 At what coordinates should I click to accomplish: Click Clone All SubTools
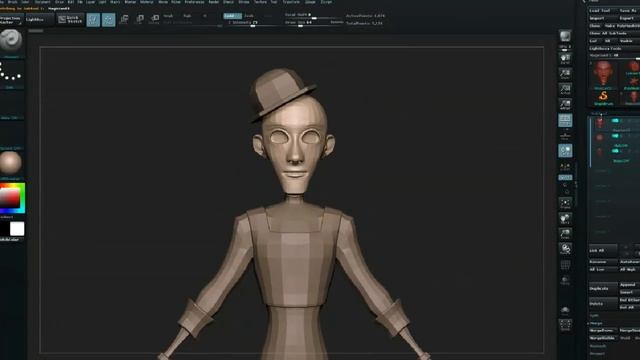(x=614, y=33)
